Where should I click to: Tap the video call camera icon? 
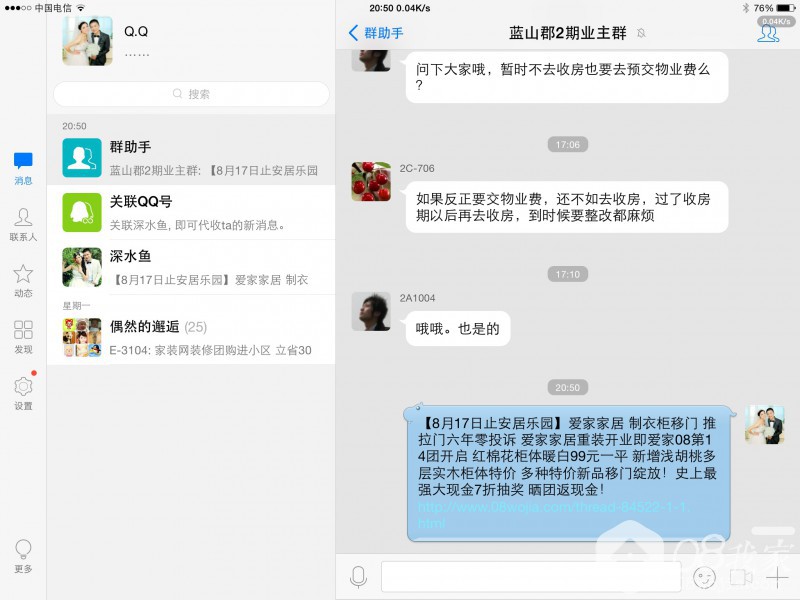(741, 577)
